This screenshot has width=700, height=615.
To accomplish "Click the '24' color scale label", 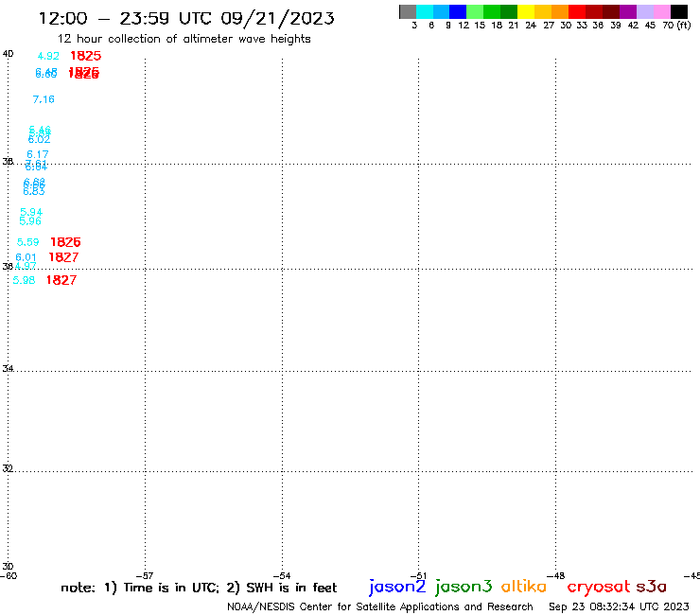I will click(531, 26).
